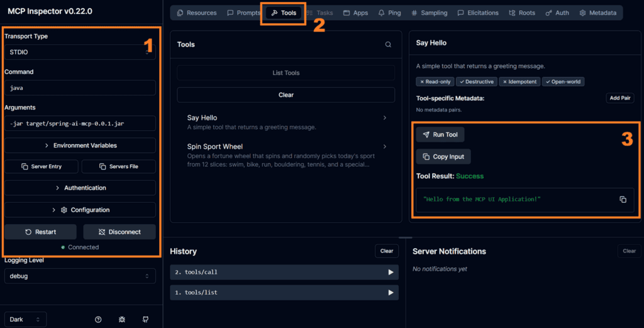Image resolution: width=644 pixels, height=328 pixels.
Task: Open the Dark theme selector
Action: click(25, 319)
